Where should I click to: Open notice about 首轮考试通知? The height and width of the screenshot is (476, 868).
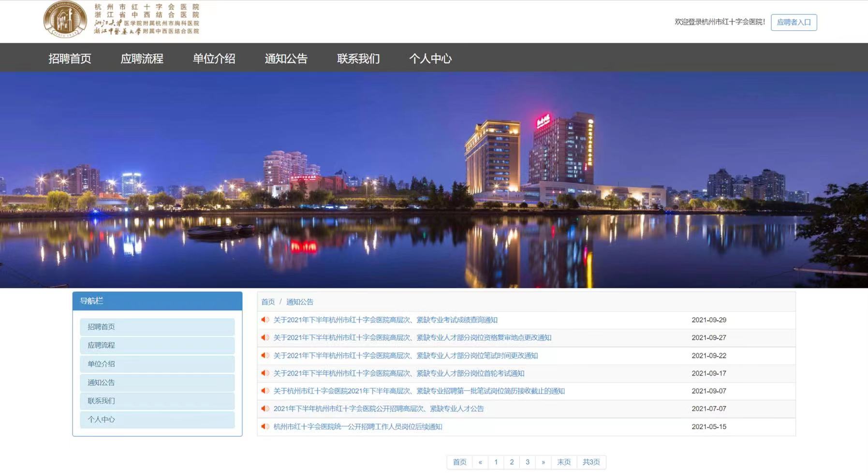(398, 374)
